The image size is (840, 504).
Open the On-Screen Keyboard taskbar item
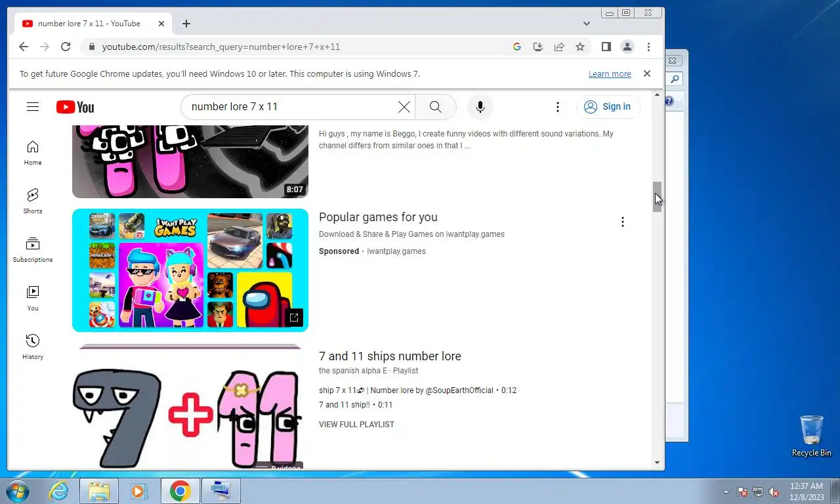click(221, 491)
